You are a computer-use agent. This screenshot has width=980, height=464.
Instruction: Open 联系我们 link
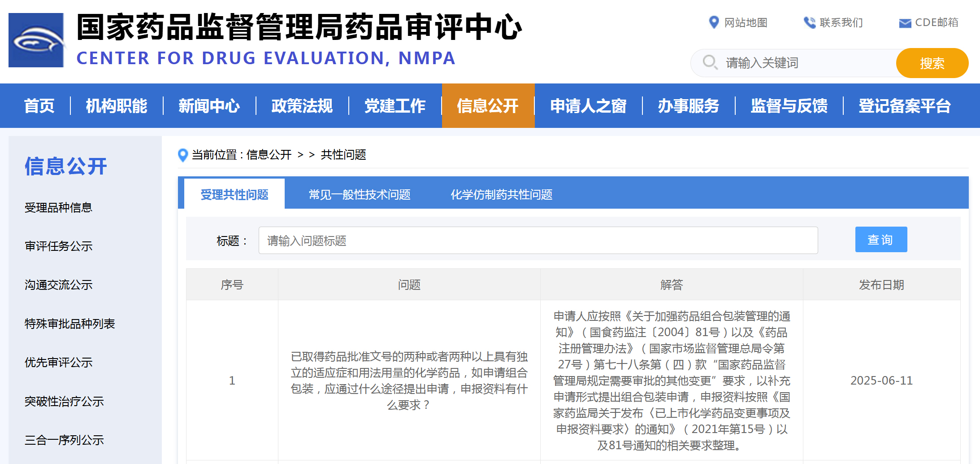tap(841, 22)
